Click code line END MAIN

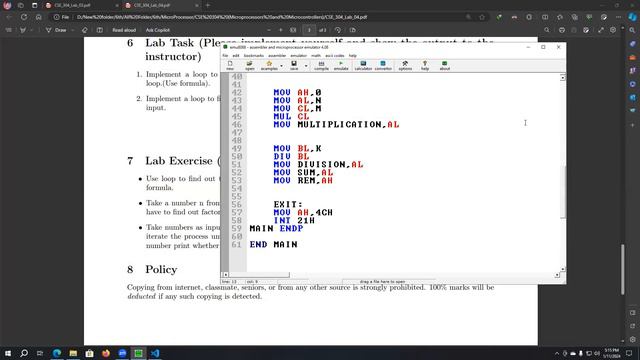273,244
